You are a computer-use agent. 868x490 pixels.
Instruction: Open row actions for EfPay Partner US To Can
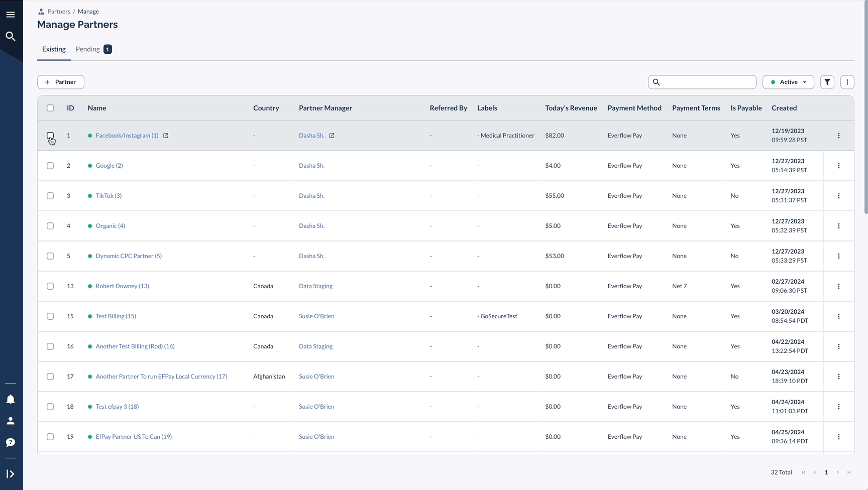click(x=839, y=437)
